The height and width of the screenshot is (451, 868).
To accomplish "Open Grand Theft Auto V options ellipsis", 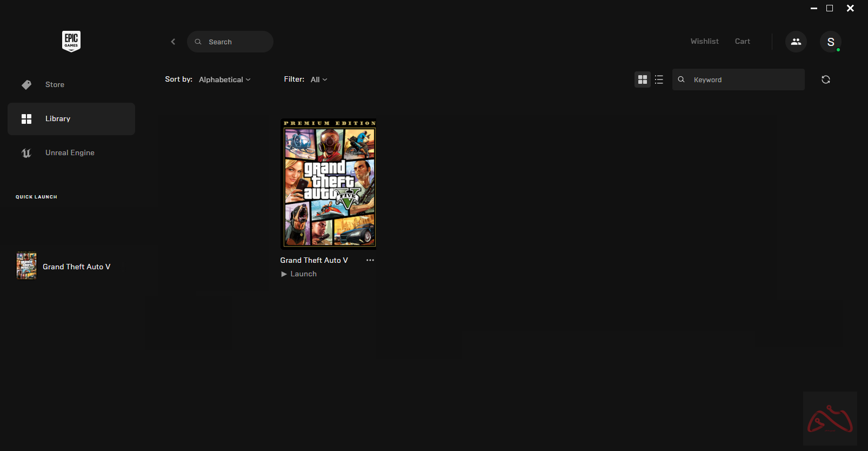I will [x=370, y=260].
